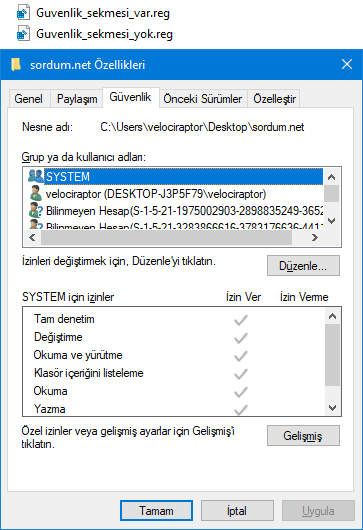Screen dimensions: 363x530
Task: Select the Güvenlik tab
Action: click(130, 97)
